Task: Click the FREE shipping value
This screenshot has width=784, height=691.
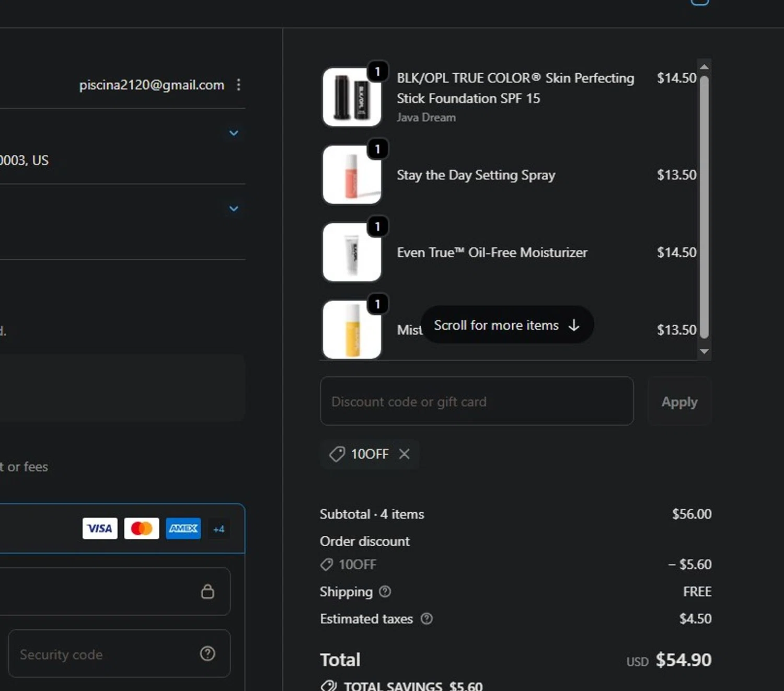Action: coord(697,591)
